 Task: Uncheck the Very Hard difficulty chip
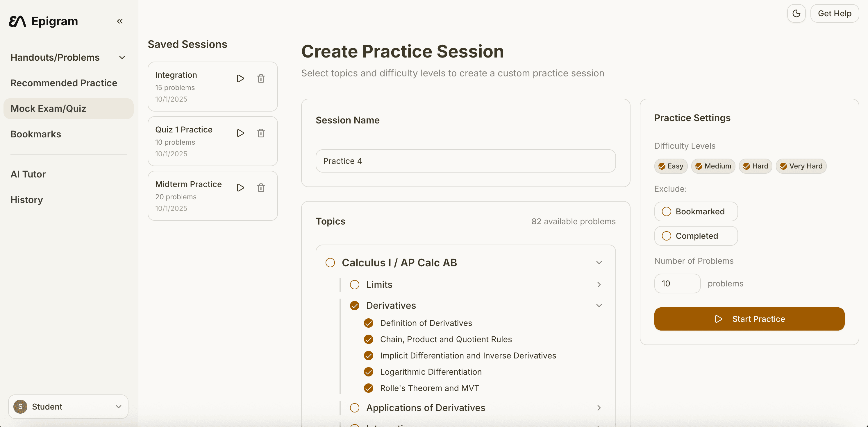coord(801,166)
